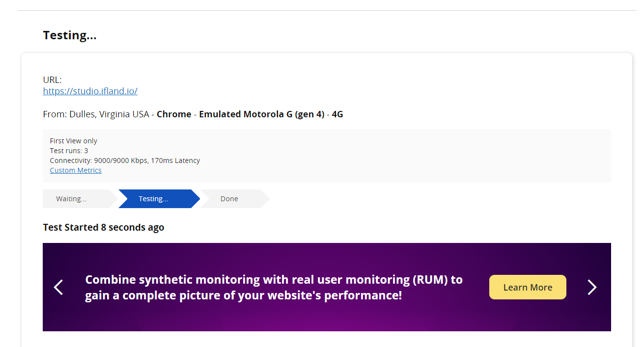Click the 'URL:' label

point(53,80)
